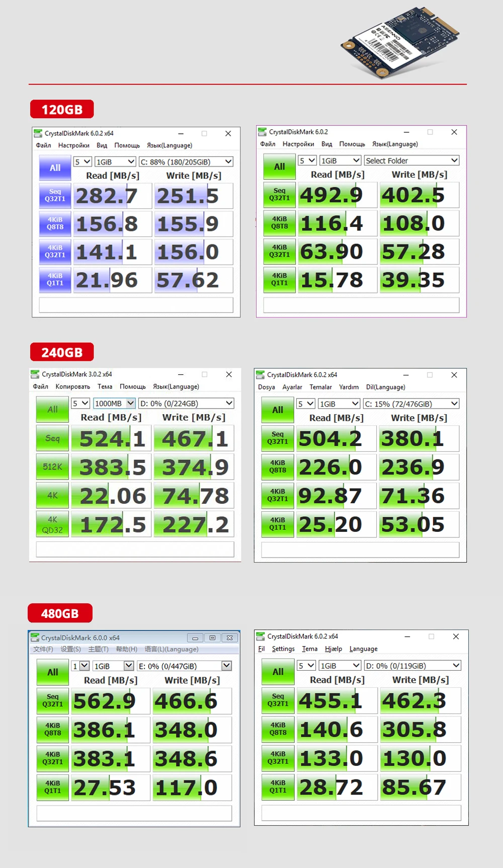Open the Тема menu

click(105, 386)
